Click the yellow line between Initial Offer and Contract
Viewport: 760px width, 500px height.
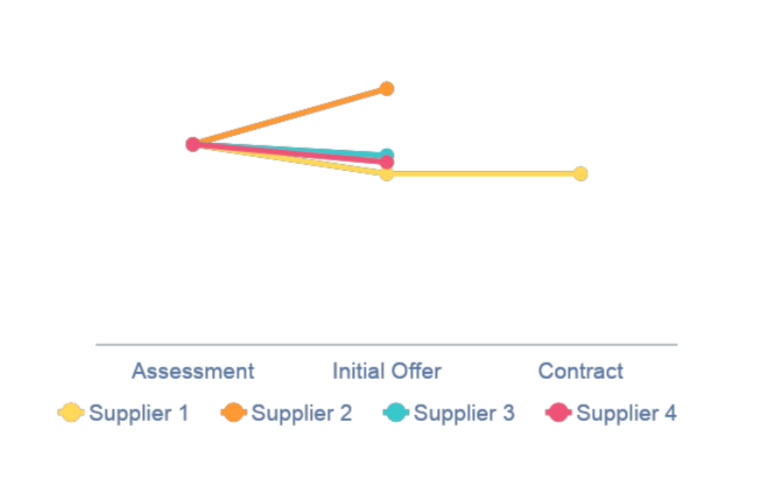point(483,174)
